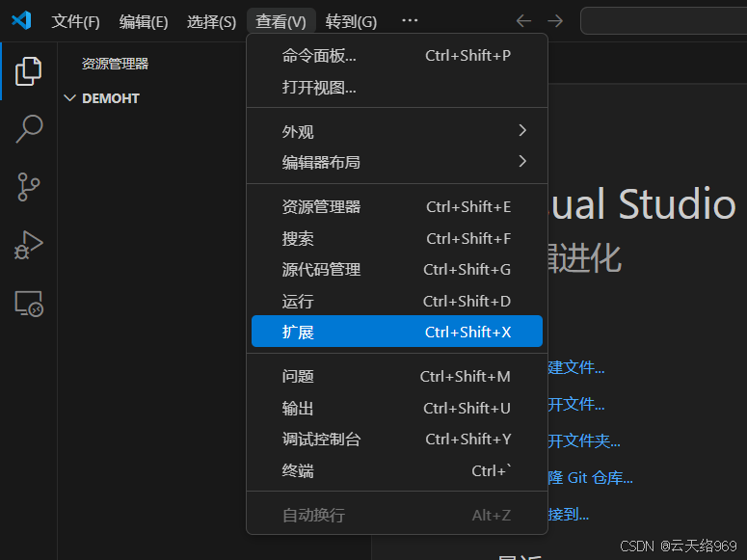Open the Source Control branch icon

tap(29, 187)
